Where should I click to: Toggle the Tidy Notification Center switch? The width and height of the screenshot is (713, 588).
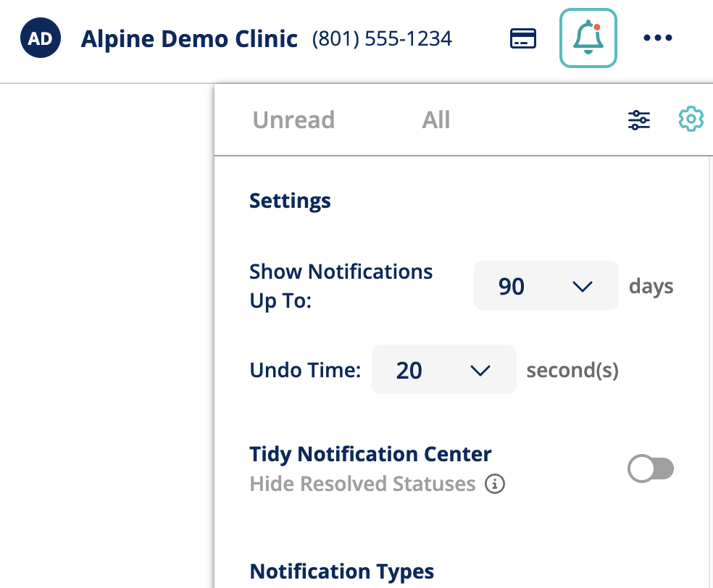(650, 469)
